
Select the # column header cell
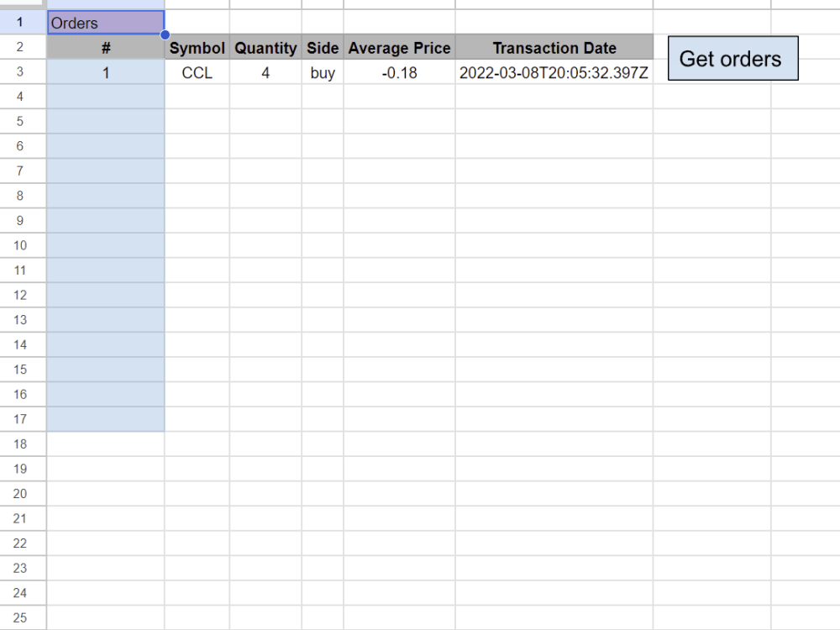pos(106,48)
